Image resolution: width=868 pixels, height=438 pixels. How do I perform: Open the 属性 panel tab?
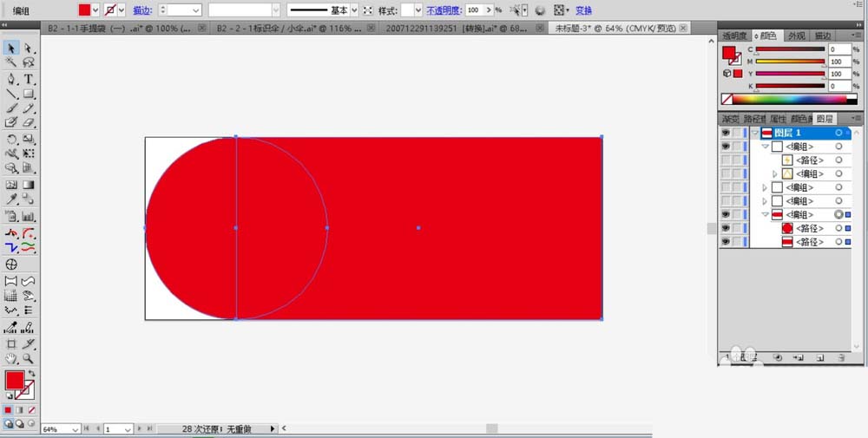[x=779, y=119]
